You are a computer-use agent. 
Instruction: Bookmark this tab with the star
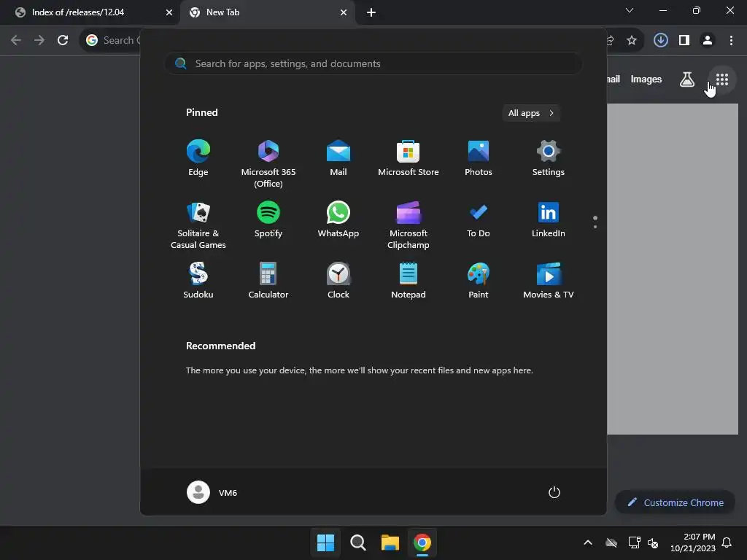pos(632,40)
